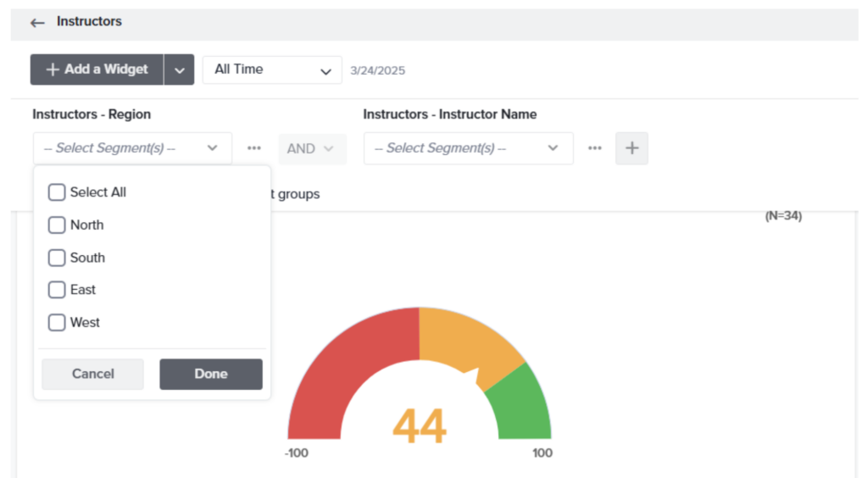Open the Instructor Name Select Segment(s) dropdown
868x478 pixels.
(x=468, y=148)
